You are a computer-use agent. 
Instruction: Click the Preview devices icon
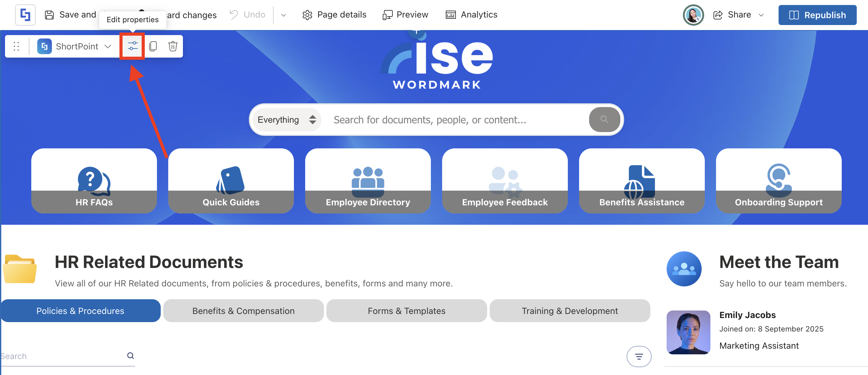click(387, 15)
